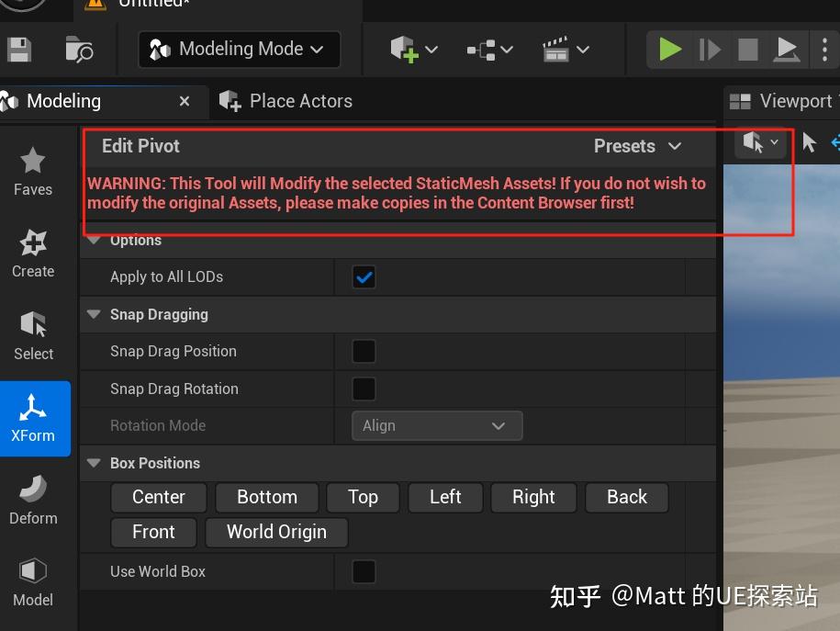
Task: Switch to the Deform tools category
Action: point(33,499)
